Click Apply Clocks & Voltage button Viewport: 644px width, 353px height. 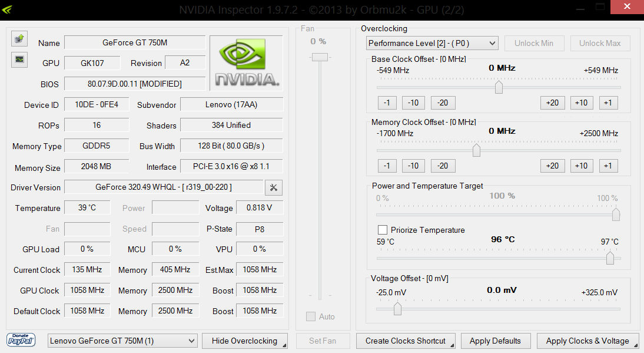[x=587, y=341]
